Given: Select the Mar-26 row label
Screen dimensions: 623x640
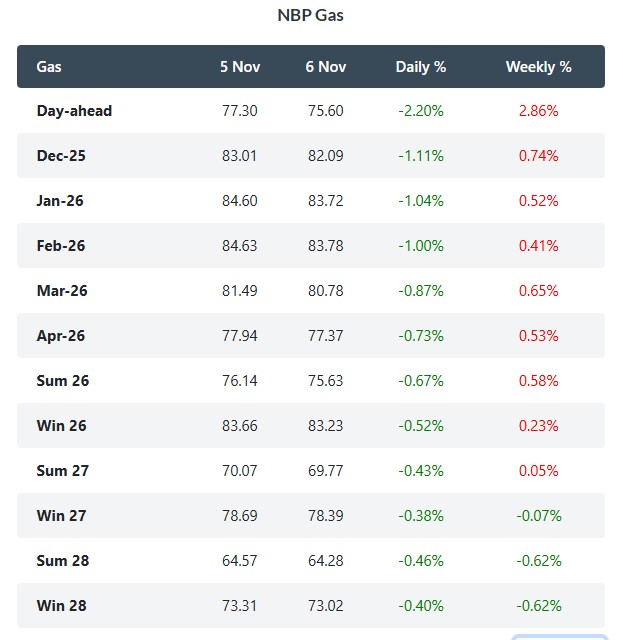Looking at the screenshot, I should (62, 291).
